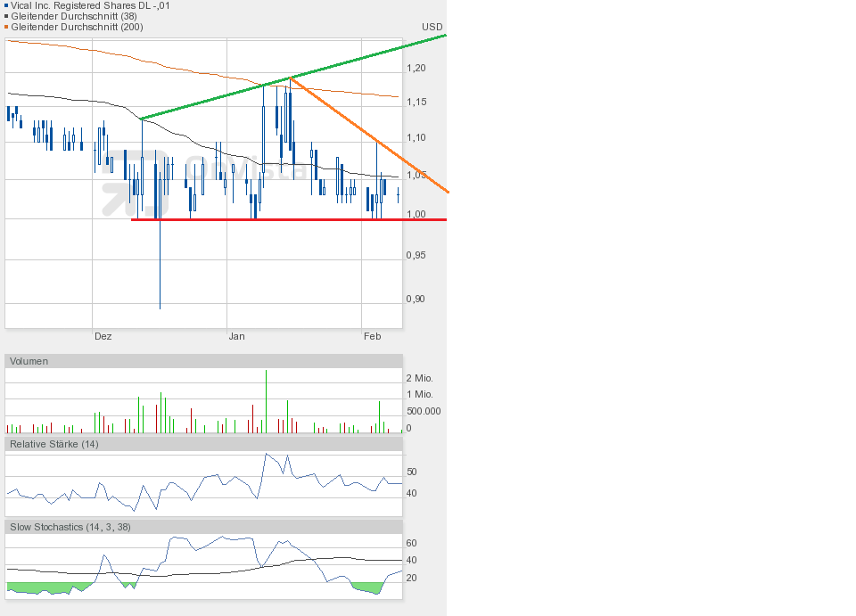Screen dimensions: 856x616
Task: Select the Vical Inc. Registered Shares legend label
Action: [x=91, y=5]
